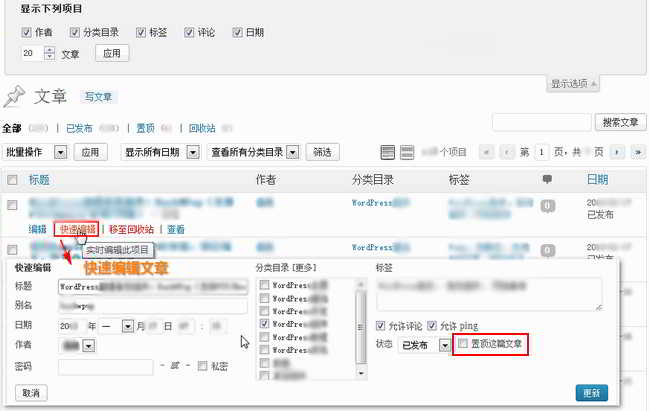This screenshot has width=650, height=411.
Task: Uncheck 允许 ping in quick edit
Action: point(432,326)
